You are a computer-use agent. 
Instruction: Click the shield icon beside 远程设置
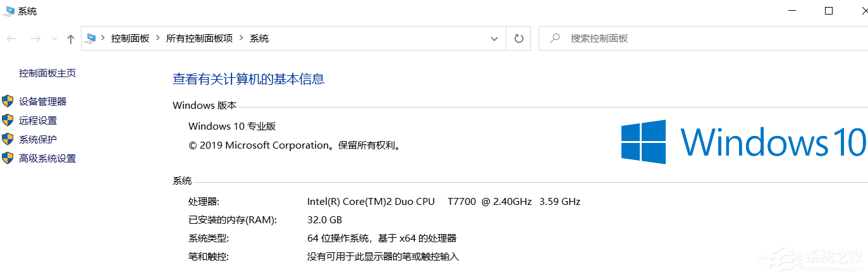coord(8,120)
